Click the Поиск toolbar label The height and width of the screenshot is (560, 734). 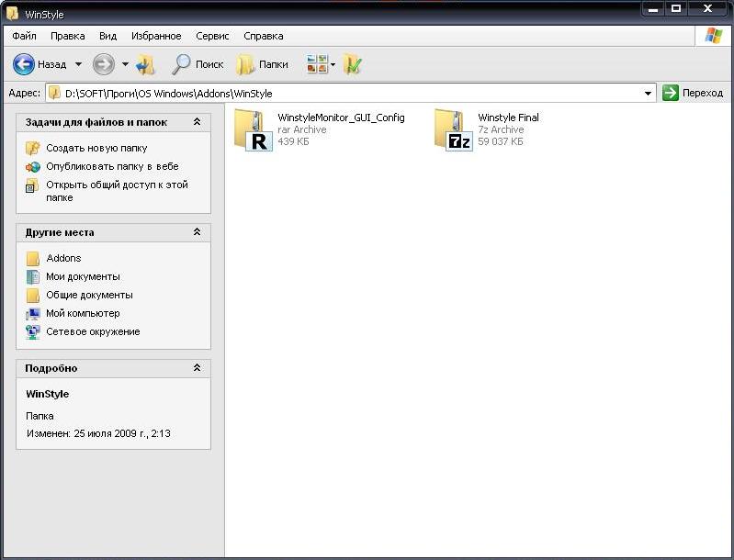(209, 64)
